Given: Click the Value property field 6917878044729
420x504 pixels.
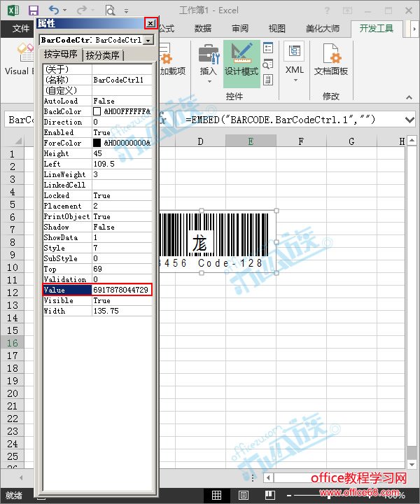Looking at the screenshot, I should 122,290.
